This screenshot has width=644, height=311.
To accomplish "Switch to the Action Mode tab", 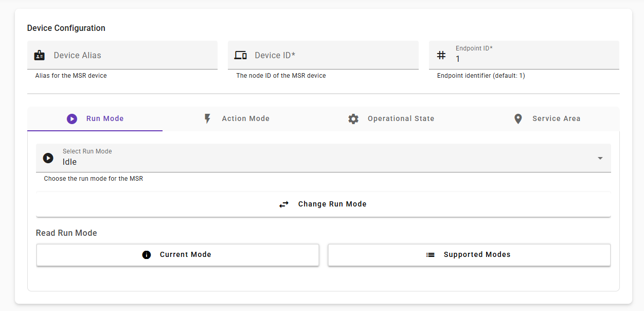I will [237, 119].
